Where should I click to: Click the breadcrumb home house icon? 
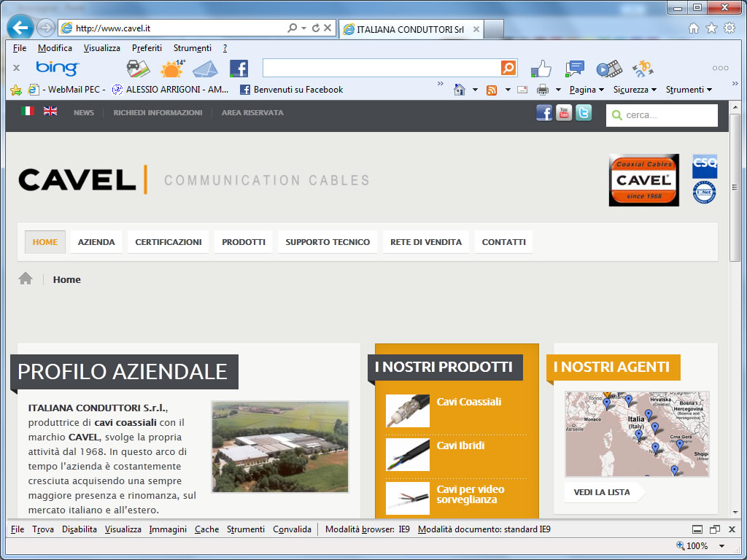[x=26, y=279]
